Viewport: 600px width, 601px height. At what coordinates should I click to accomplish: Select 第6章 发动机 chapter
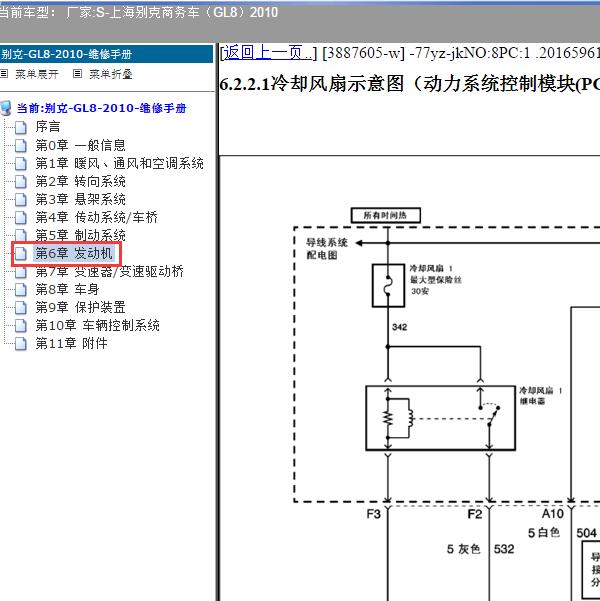(74, 253)
